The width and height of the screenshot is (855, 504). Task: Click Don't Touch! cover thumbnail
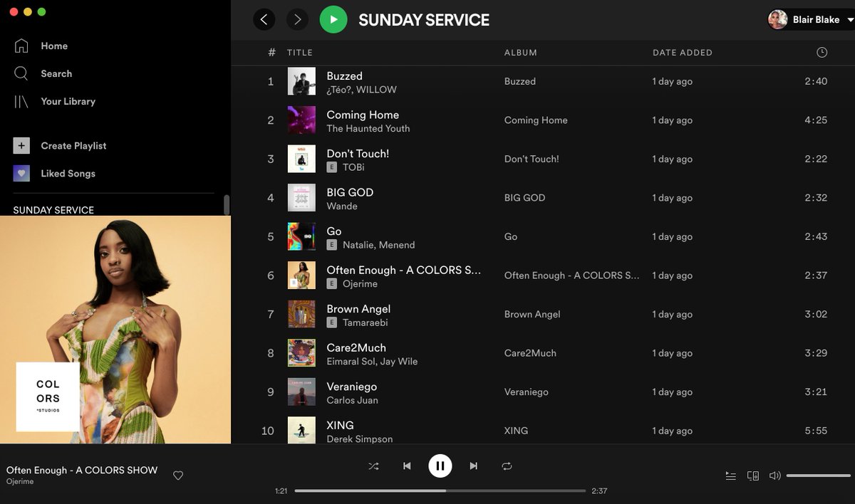301,159
